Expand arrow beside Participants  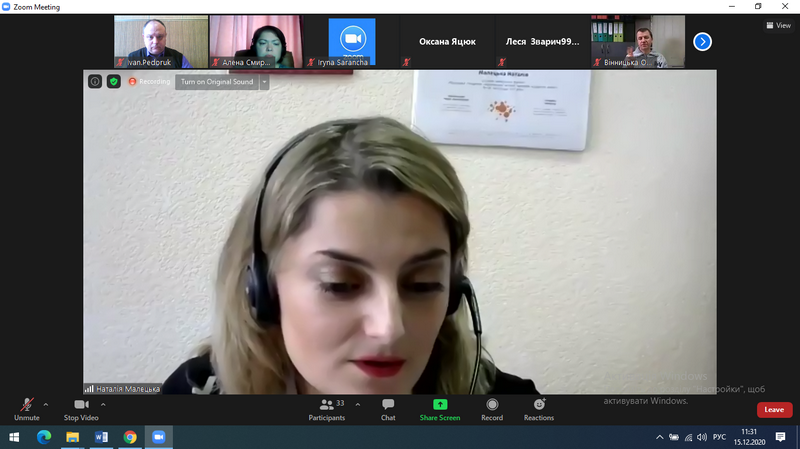[358, 405]
